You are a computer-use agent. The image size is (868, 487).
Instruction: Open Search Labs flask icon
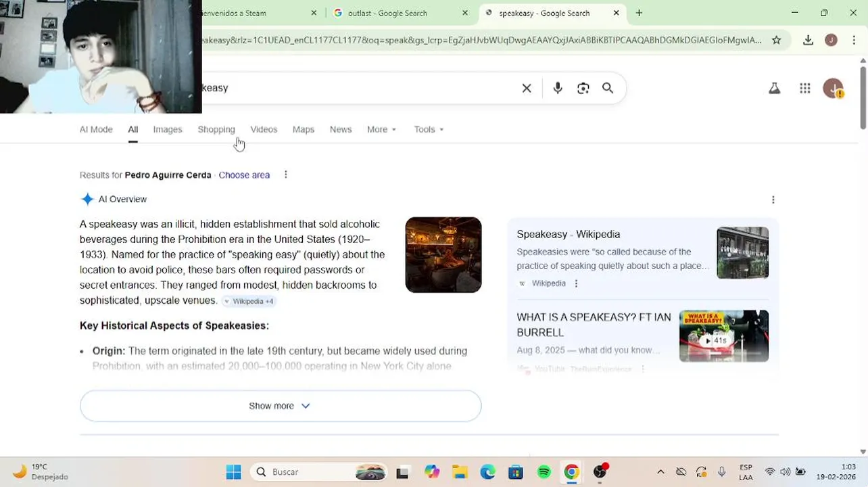point(775,88)
